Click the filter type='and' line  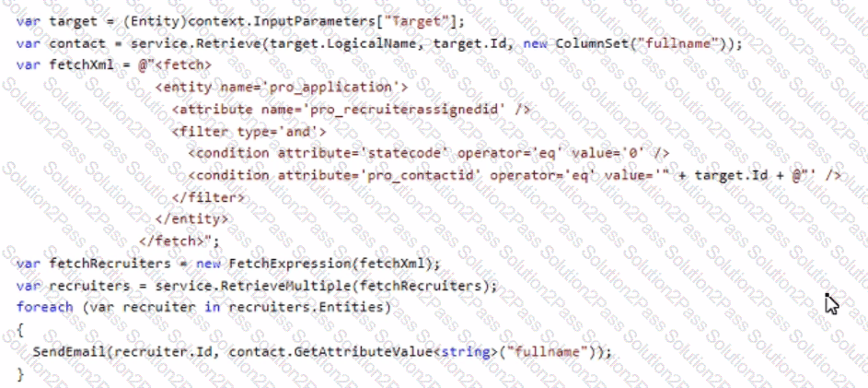point(249,132)
